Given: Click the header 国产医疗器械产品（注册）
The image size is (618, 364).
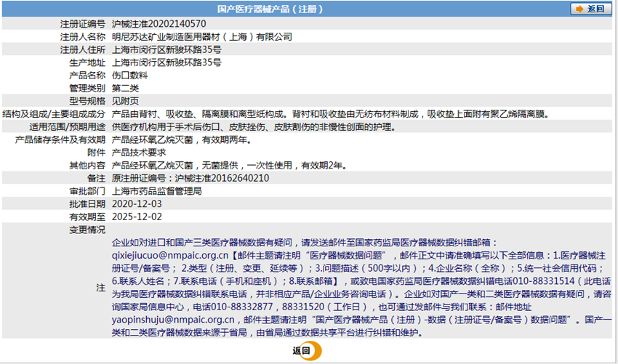Looking at the screenshot, I should pos(270,9).
